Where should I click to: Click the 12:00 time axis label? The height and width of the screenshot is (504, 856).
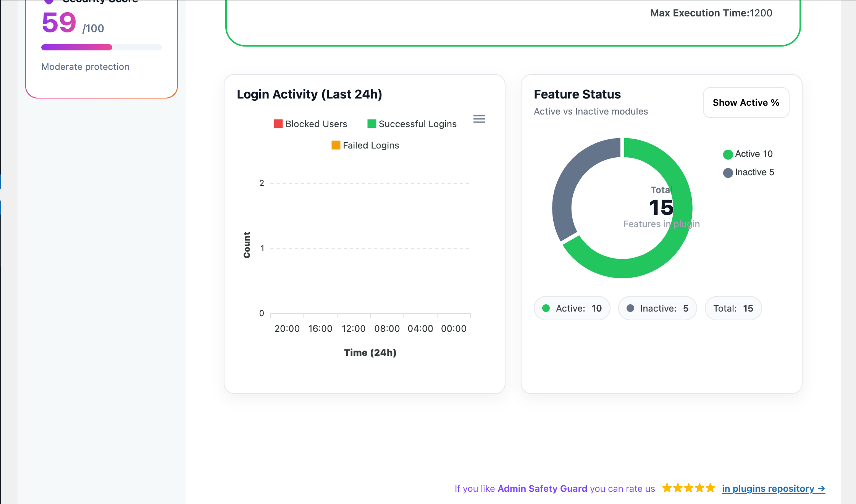coord(353,329)
